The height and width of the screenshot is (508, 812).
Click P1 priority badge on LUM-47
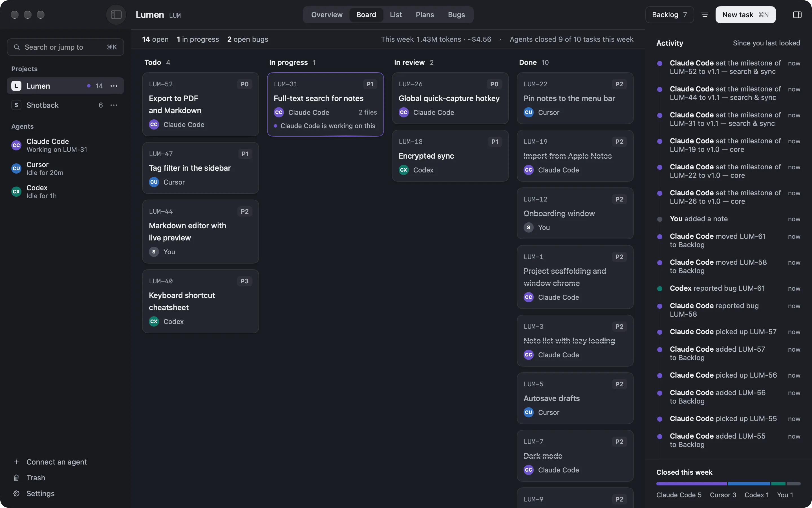coord(245,154)
